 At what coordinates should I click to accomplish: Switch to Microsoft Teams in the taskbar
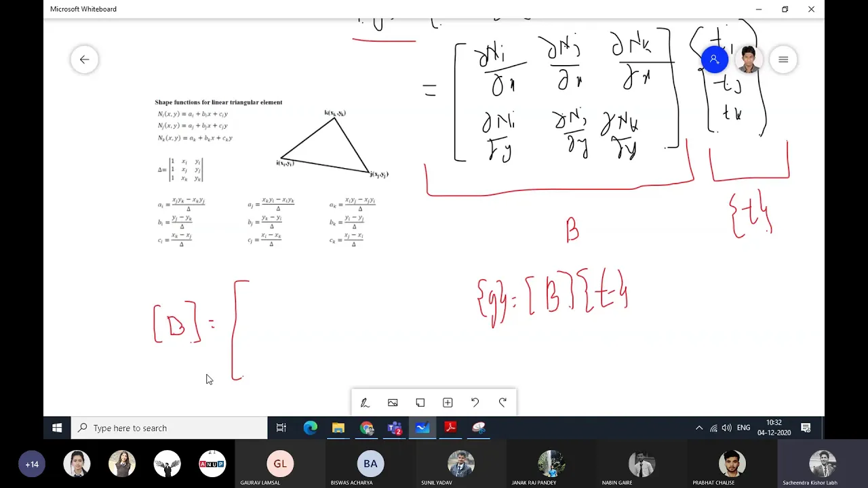coord(395,428)
